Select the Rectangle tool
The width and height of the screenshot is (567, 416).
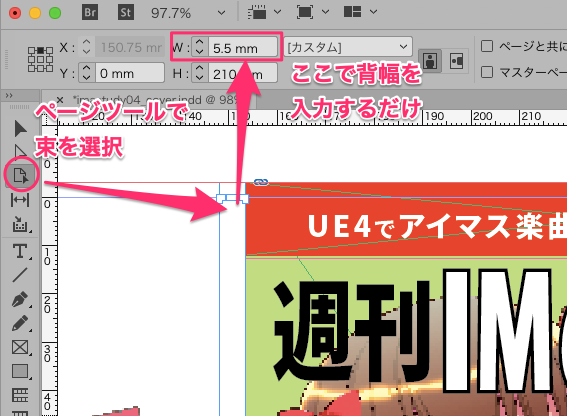pos(20,372)
